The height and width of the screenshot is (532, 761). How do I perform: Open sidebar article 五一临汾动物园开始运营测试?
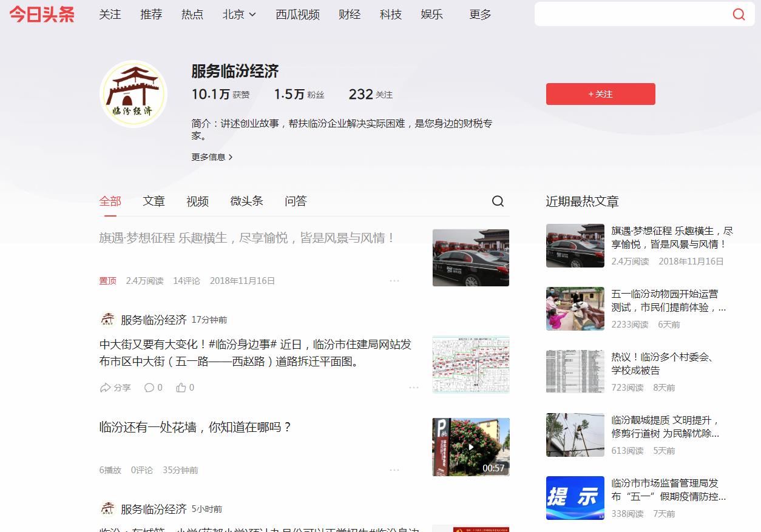coord(669,300)
